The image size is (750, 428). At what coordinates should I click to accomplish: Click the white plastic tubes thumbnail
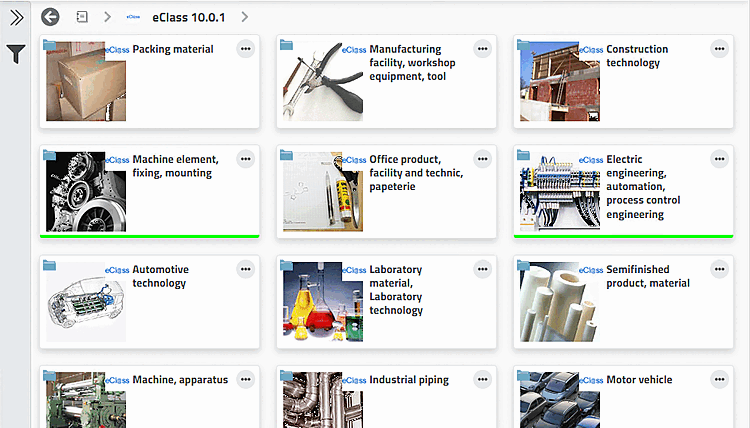tap(560, 302)
